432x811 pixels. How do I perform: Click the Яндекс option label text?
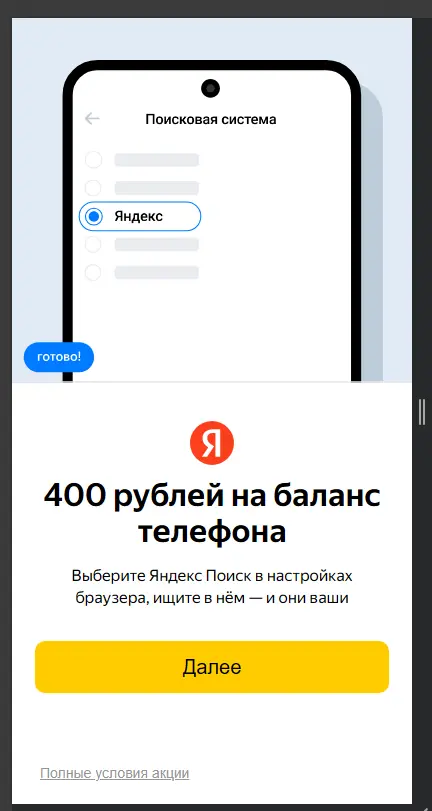(x=139, y=216)
